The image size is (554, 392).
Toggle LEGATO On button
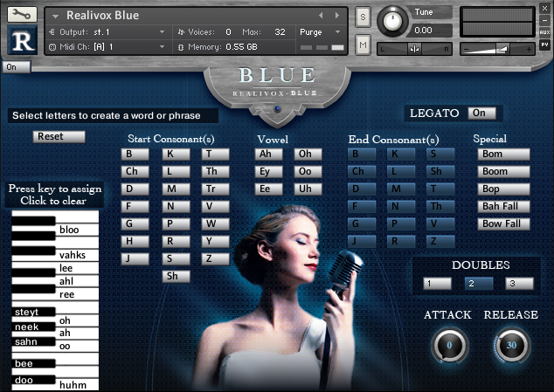click(481, 113)
